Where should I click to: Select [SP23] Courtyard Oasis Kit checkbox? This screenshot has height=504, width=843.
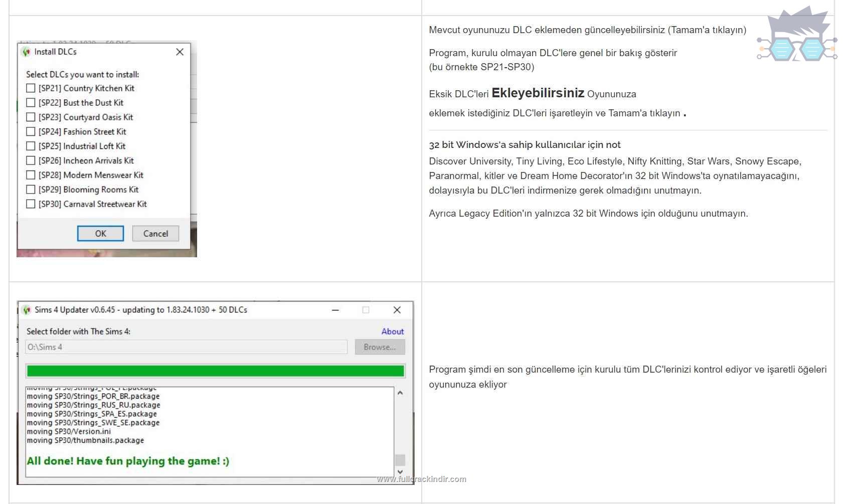coord(31,117)
